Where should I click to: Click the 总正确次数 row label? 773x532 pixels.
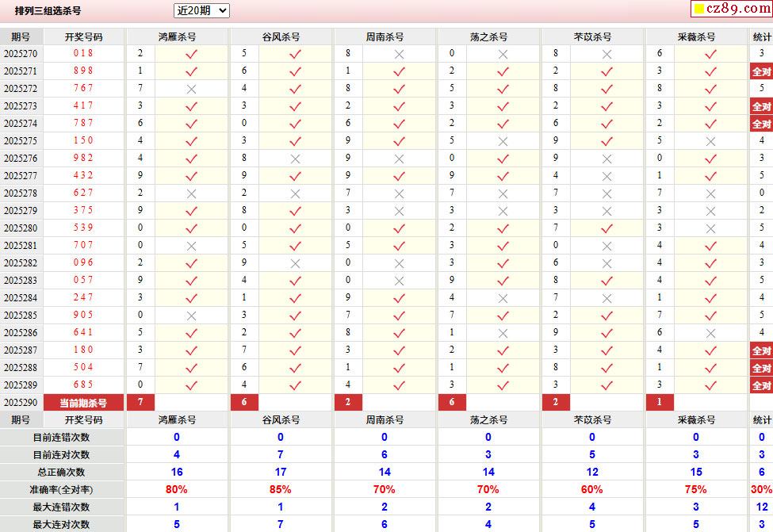click(x=61, y=473)
